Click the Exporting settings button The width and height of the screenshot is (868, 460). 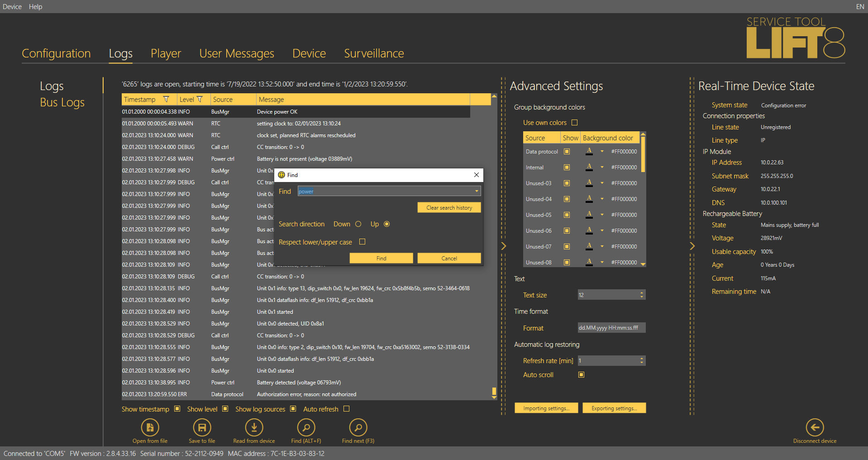pos(614,408)
